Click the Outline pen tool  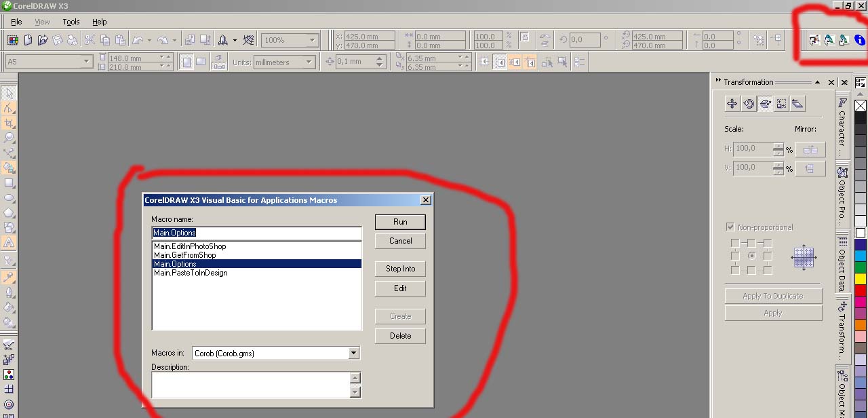point(9,292)
